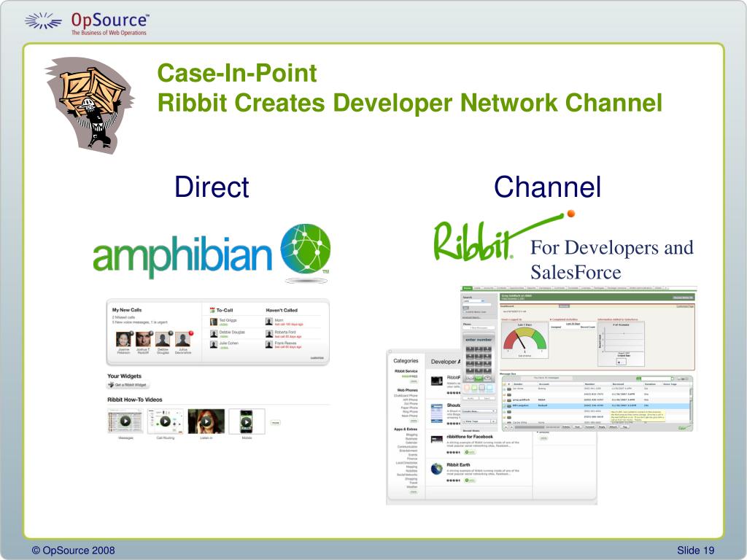This screenshot has height=560, width=747.
Task: Play the Call Routing how-to video
Action: 166,421
